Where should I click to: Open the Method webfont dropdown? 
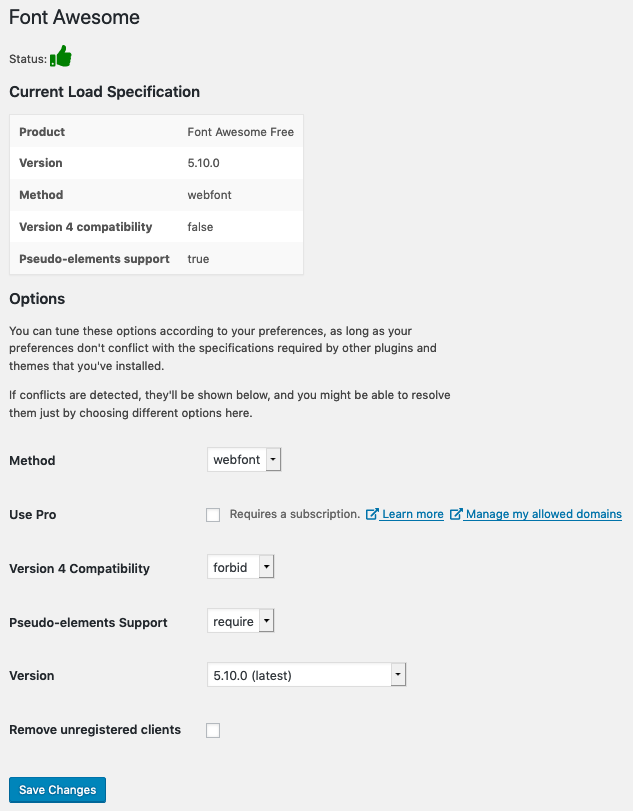point(244,460)
